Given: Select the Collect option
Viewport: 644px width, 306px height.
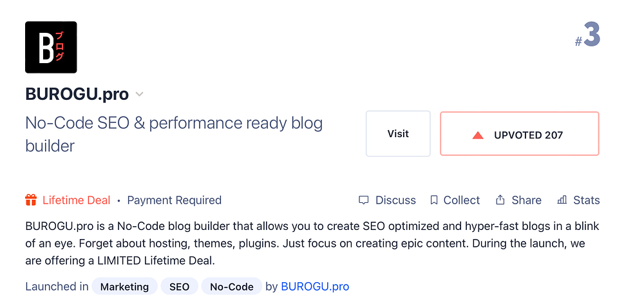Looking at the screenshot, I should pyautogui.click(x=462, y=200).
